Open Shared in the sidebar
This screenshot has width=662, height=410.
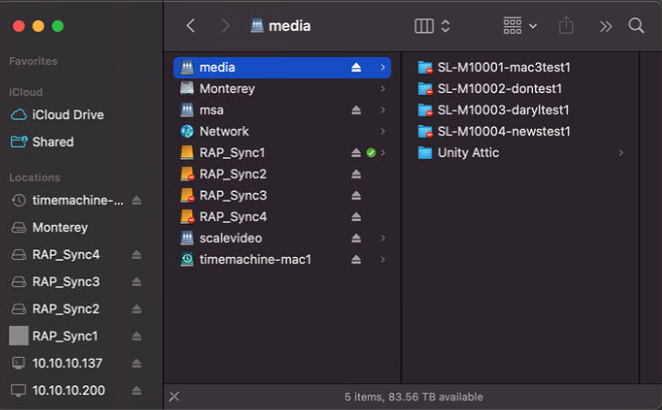[42, 142]
